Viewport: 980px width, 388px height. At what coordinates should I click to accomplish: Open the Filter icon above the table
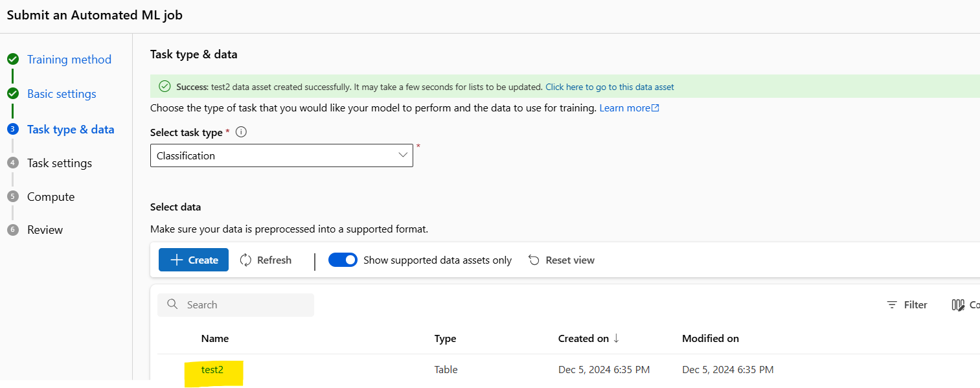point(893,304)
